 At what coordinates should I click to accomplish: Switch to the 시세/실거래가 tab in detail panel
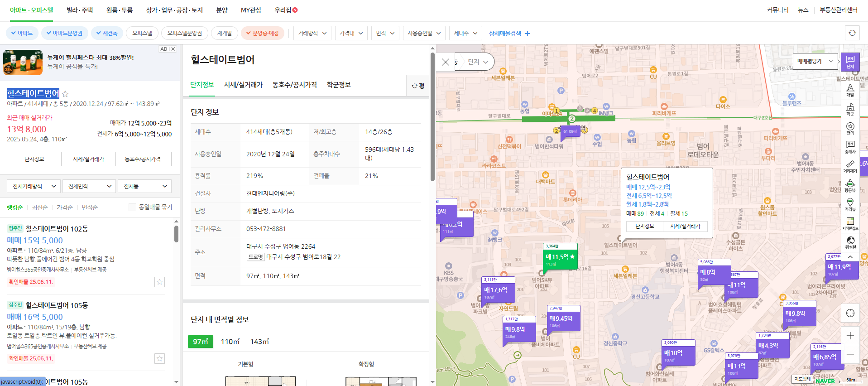point(243,85)
